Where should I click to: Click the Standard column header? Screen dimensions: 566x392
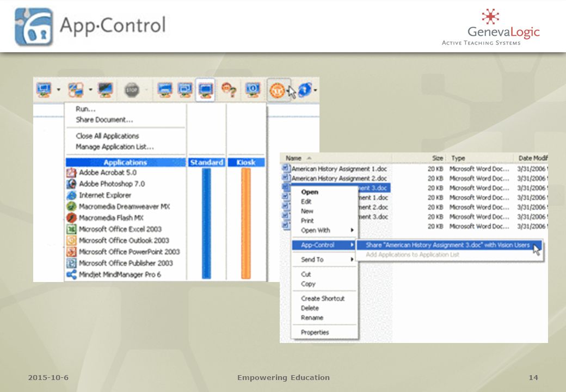pos(206,162)
